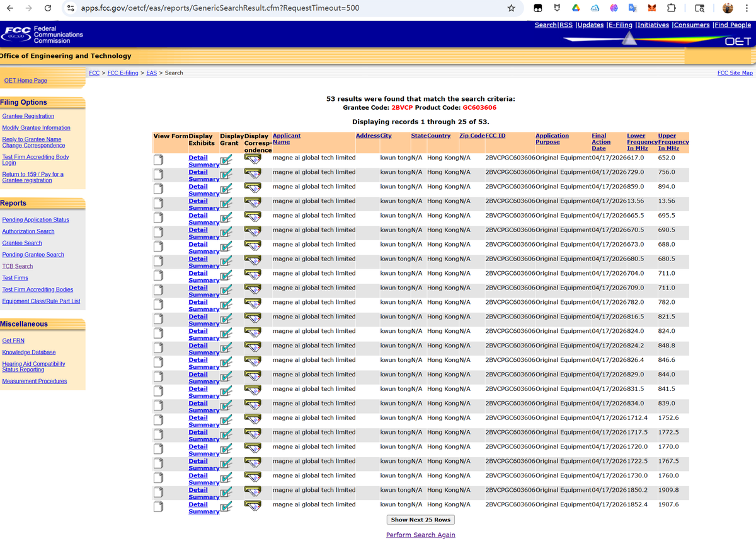Open View Form icon for 13.56 MHz row

click(x=159, y=203)
